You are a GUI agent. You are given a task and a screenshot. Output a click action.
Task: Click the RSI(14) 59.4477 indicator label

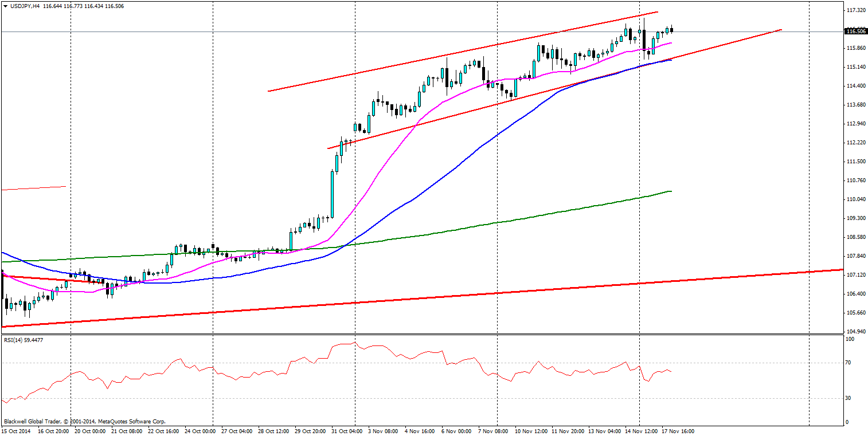24,340
